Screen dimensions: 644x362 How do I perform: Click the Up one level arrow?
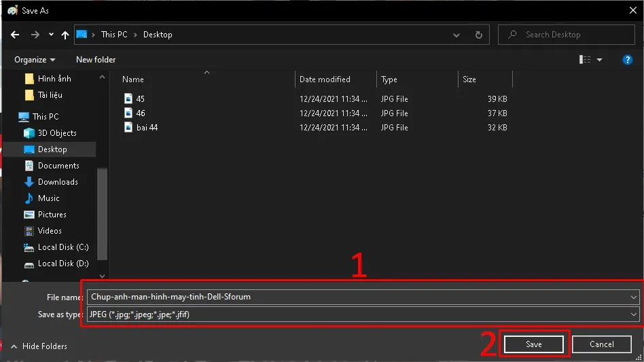click(65, 35)
